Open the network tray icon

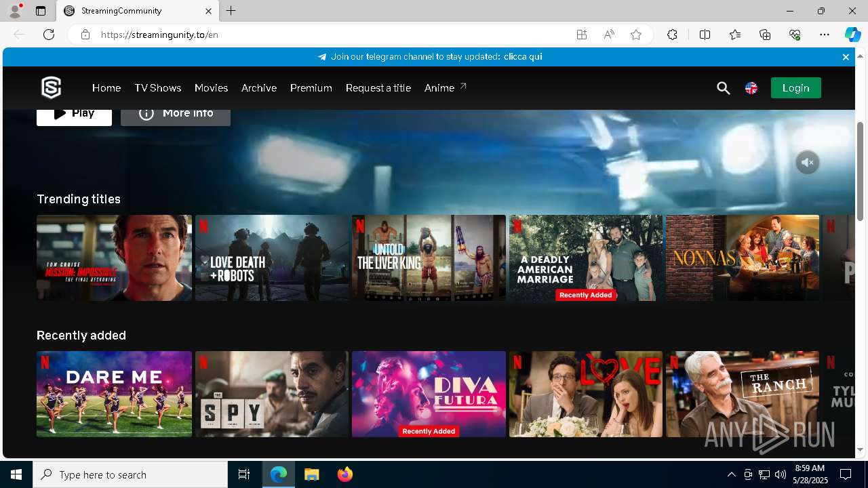pos(764,474)
